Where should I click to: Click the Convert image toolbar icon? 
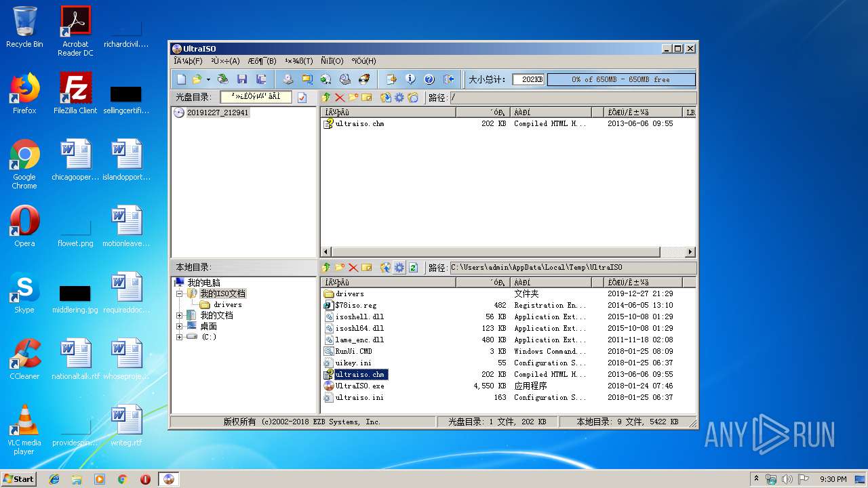[x=325, y=79]
